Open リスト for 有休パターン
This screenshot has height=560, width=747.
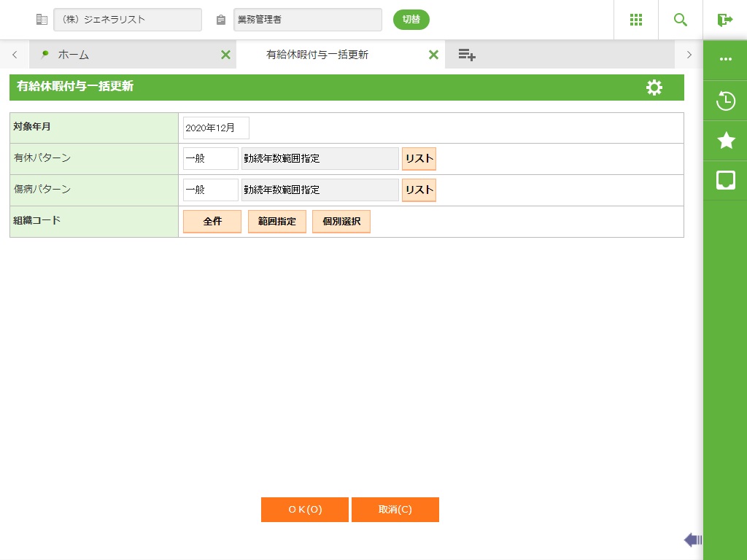419,159
